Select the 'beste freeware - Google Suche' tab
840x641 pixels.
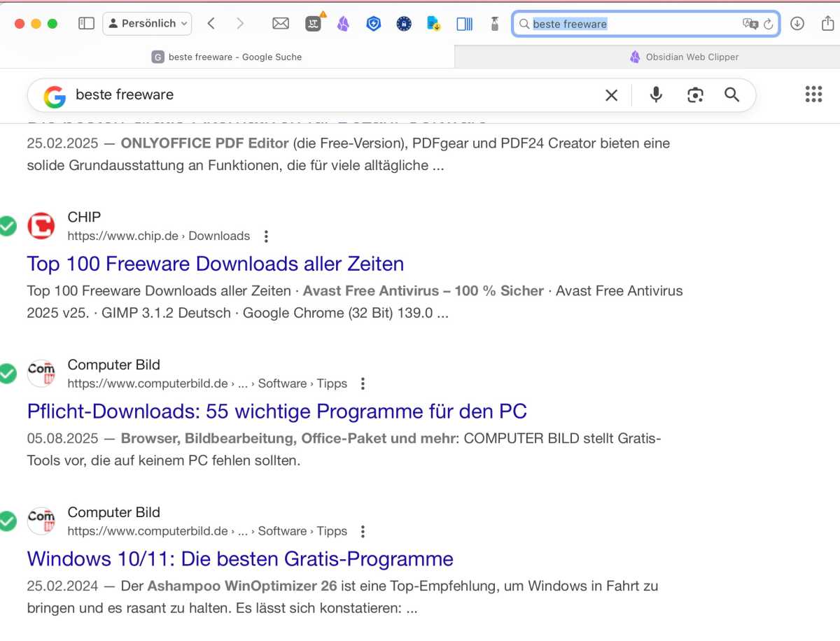point(227,57)
